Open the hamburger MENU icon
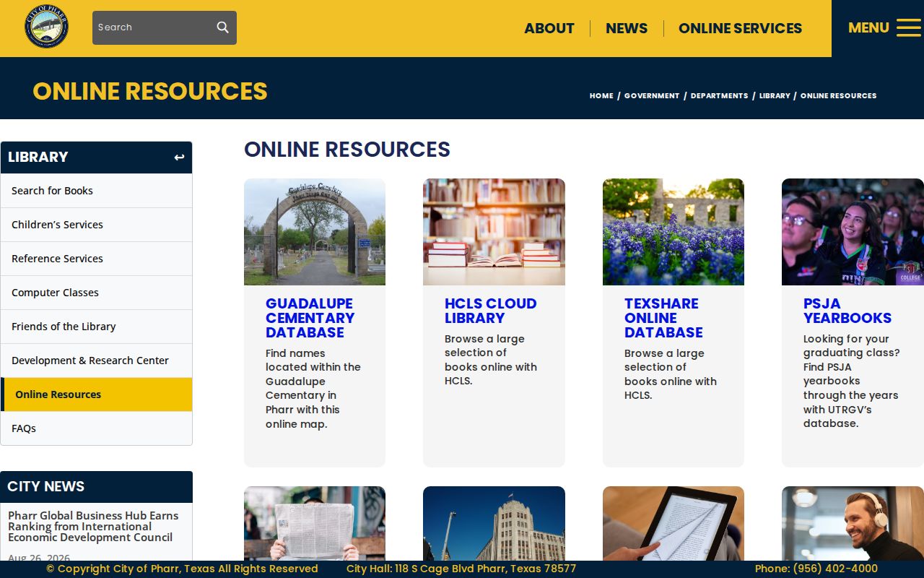Screen dimensions: 924x578 point(909,27)
